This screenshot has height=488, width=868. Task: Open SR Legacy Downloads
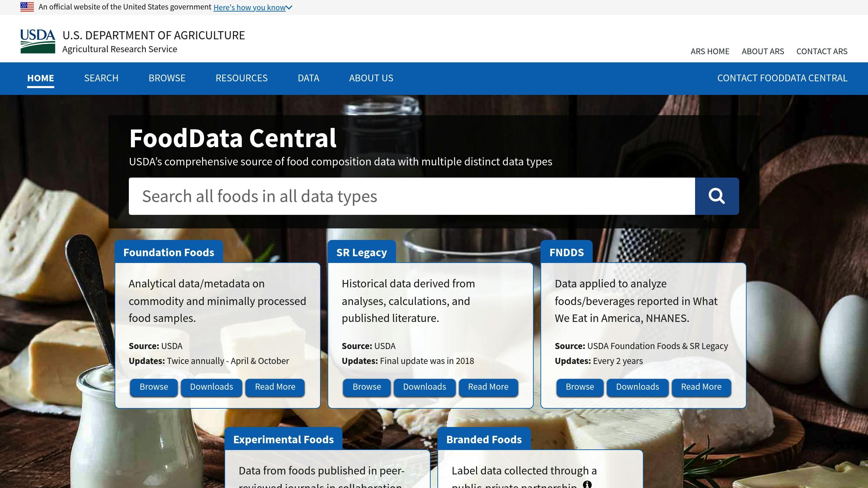pyautogui.click(x=425, y=387)
